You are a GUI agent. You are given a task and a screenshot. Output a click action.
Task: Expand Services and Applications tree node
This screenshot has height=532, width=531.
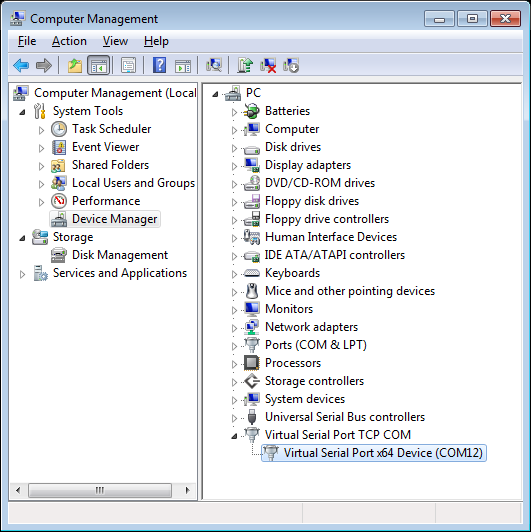tap(22, 274)
